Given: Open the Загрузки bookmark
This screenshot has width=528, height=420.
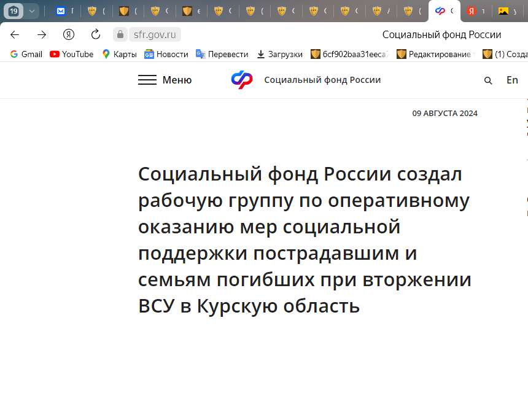Looking at the screenshot, I should [279, 54].
